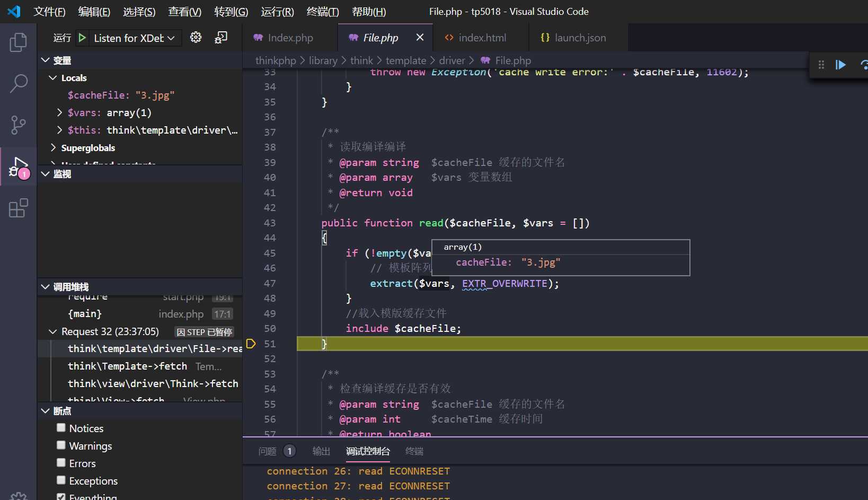The width and height of the screenshot is (868, 500).
Task: Switch to the 终端 (Terminal) panel tab
Action: pyautogui.click(x=414, y=451)
